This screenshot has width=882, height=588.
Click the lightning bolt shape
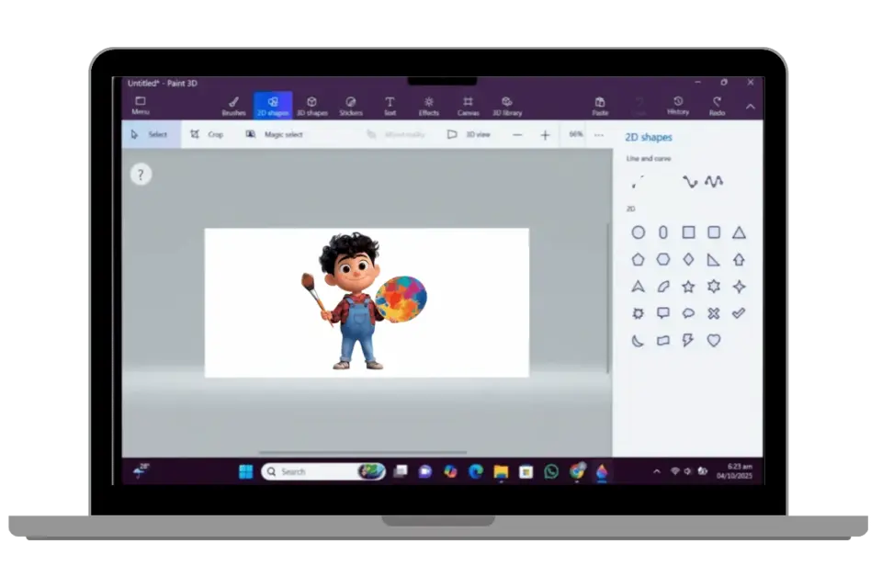point(688,340)
